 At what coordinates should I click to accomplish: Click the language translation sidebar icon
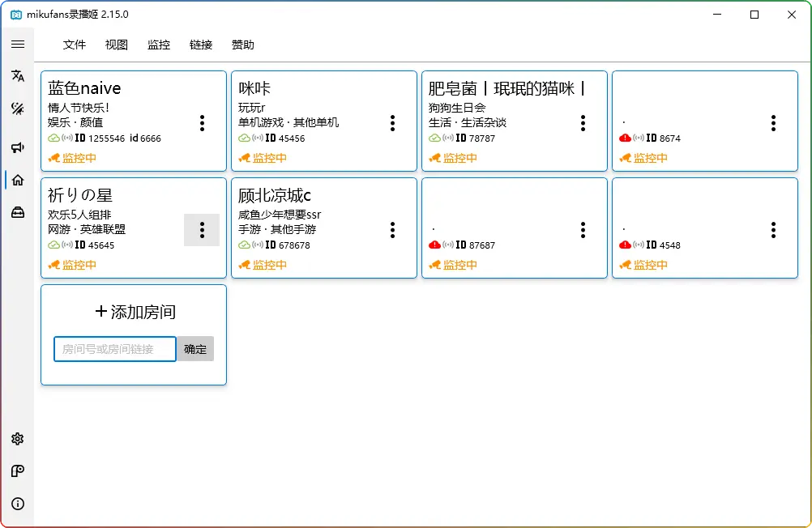click(x=18, y=76)
